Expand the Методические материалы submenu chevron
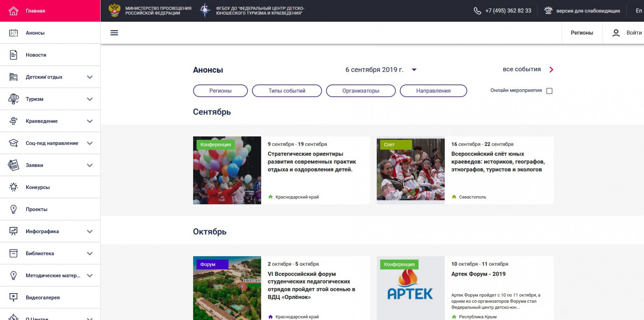 click(90, 276)
